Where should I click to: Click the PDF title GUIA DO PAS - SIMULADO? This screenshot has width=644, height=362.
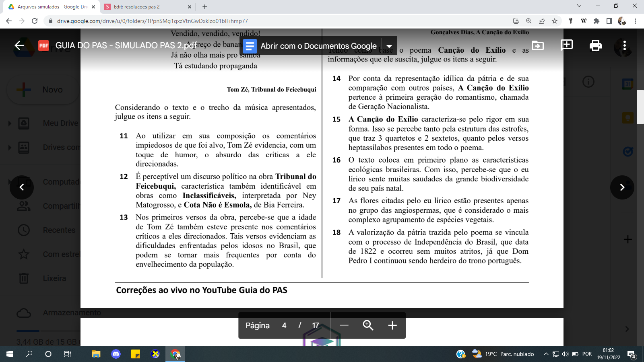[126, 45]
